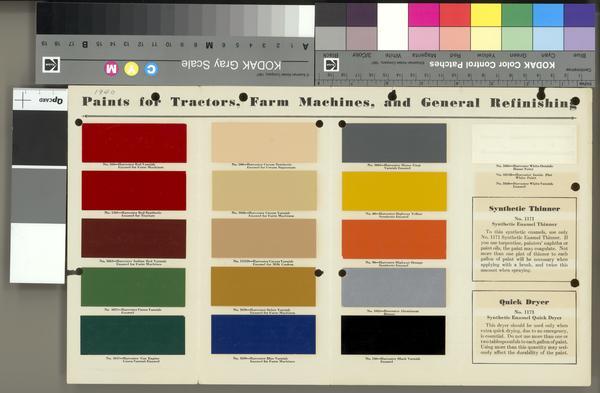Select the dark teal green enamel swatch
This screenshot has width=600, height=393.
(132, 335)
